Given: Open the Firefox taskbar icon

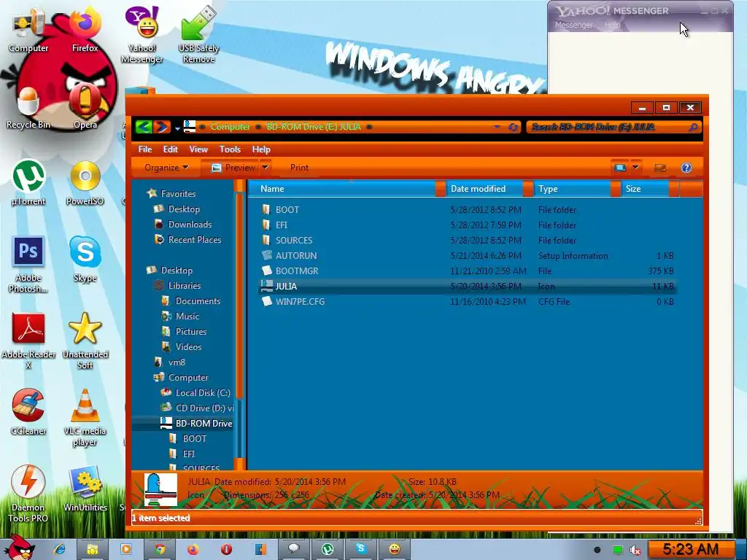Looking at the screenshot, I should pyautogui.click(x=193, y=549).
